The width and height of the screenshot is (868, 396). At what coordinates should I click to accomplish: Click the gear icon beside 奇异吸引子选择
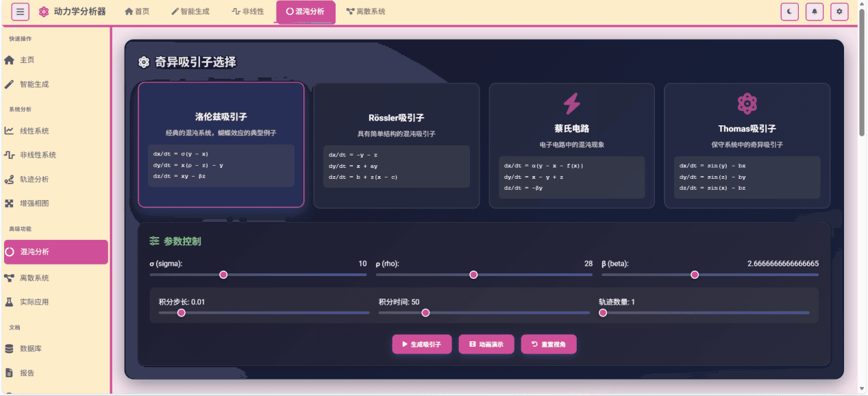pyautogui.click(x=144, y=62)
